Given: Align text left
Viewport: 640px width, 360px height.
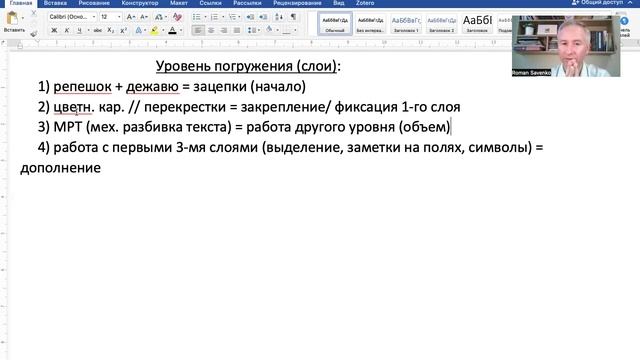Looking at the screenshot, I should [x=198, y=30].
